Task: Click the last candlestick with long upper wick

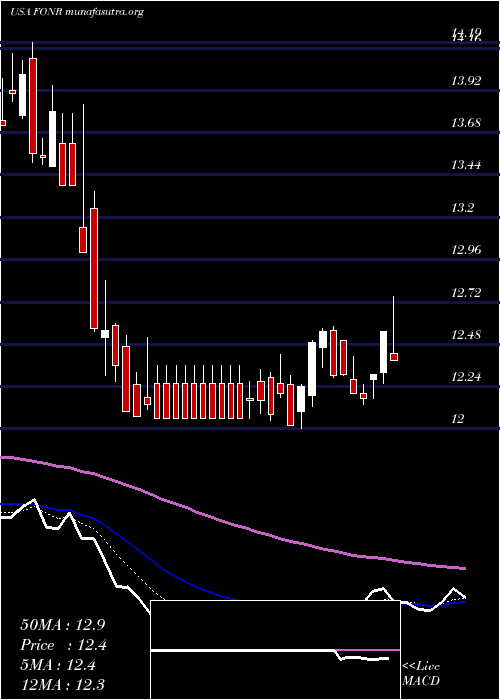Action: 394,328
